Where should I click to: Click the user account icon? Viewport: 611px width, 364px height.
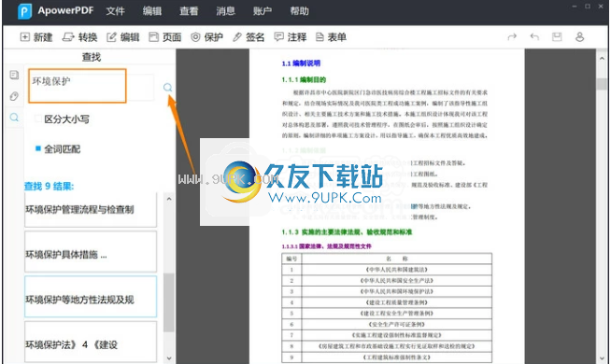[580, 37]
